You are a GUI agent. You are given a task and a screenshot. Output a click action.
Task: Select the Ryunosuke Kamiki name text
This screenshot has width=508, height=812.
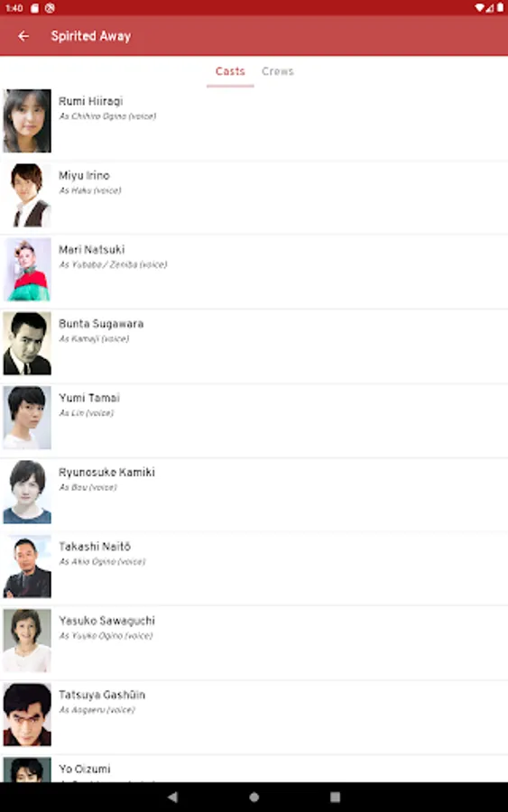point(106,472)
